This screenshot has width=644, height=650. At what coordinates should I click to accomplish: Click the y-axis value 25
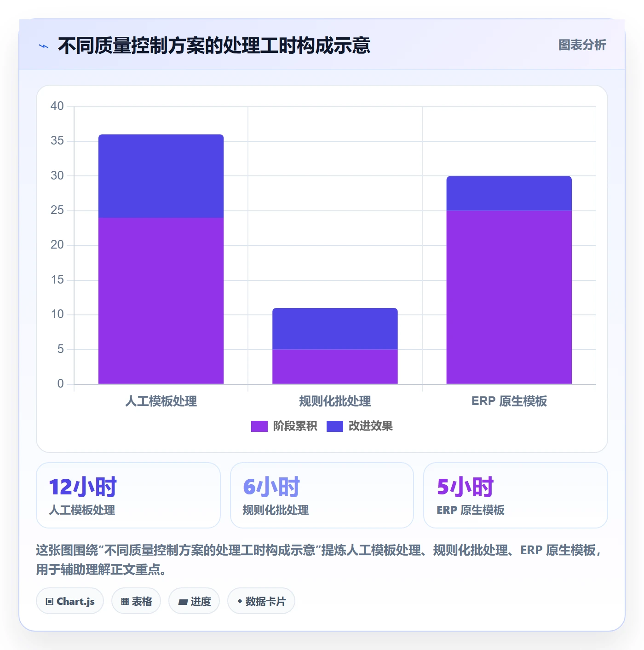tap(57, 210)
